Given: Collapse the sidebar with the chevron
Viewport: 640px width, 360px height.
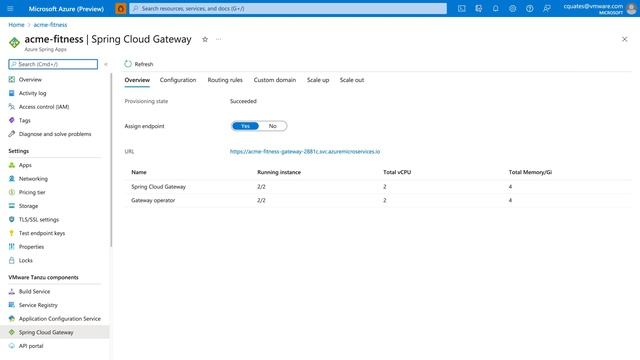Looking at the screenshot, I should (x=106, y=64).
